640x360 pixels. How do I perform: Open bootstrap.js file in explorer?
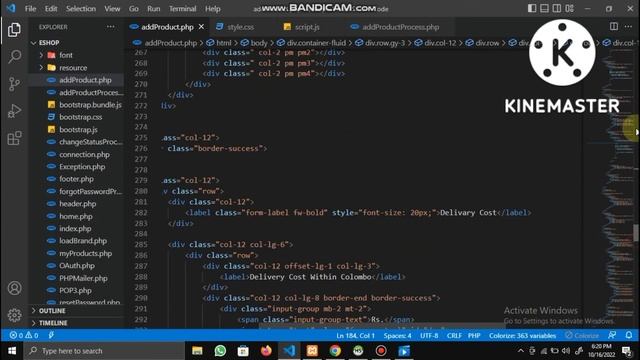78,130
